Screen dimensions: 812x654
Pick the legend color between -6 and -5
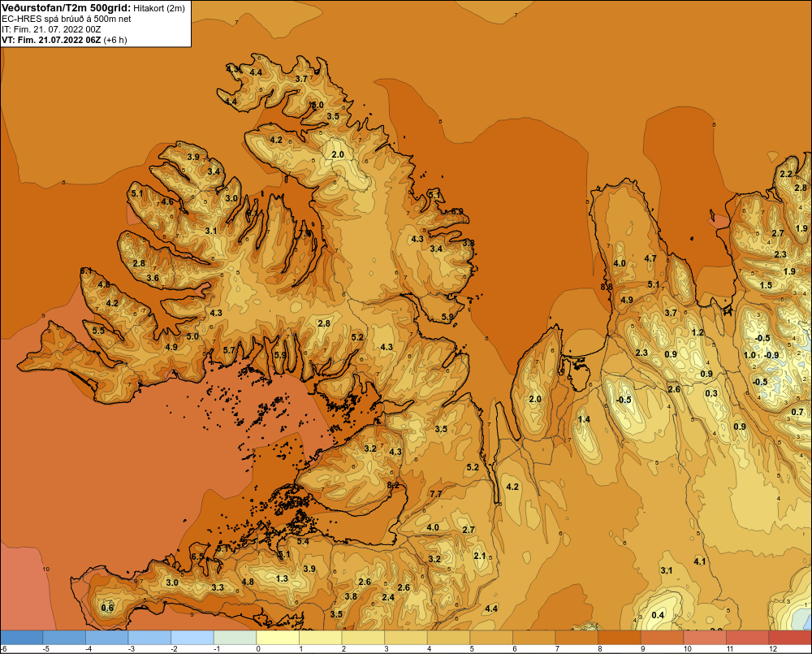pyautogui.click(x=21, y=638)
